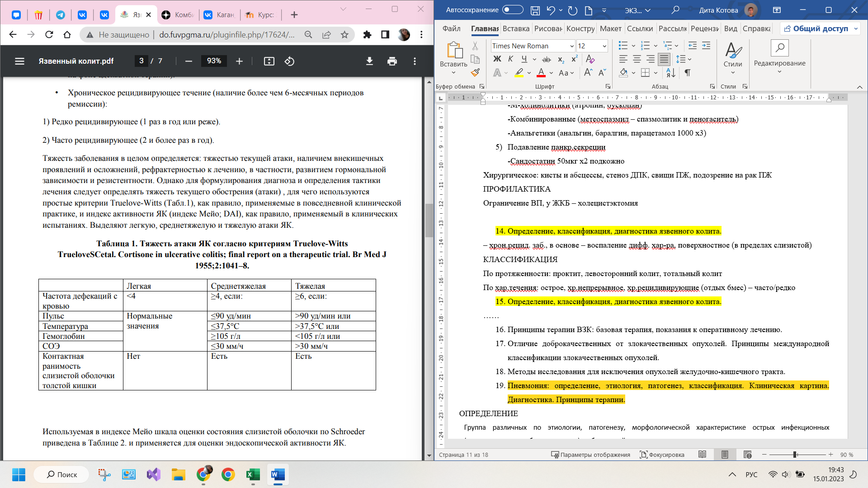
Task: Save the Word document
Action: click(x=535, y=10)
